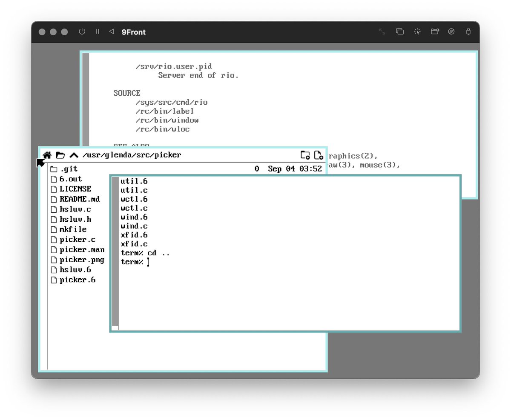Click file icon next to 6.out
The width and height of the screenshot is (511, 420).
point(54,179)
